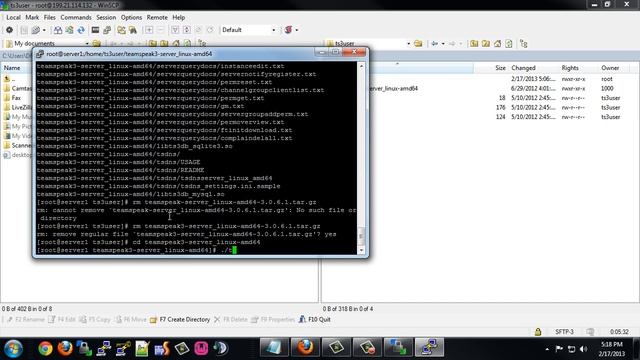Viewport: 640px width, 360px height.
Task: Click the F10 Quit button
Action: pyautogui.click(x=315, y=320)
